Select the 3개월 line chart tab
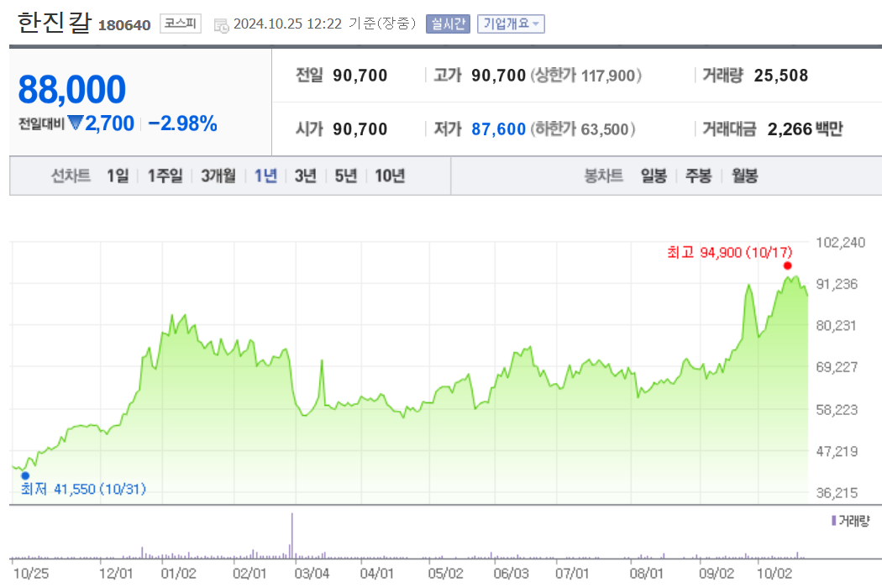Viewport: 882px width, 588px height. [218, 176]
